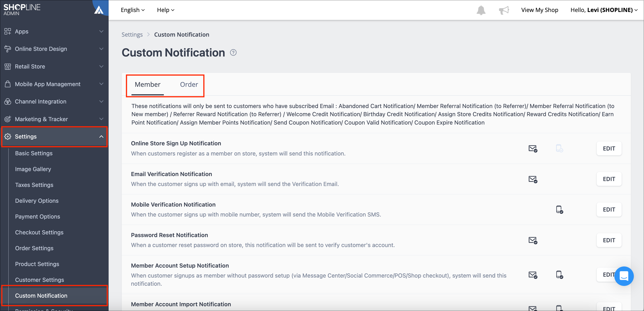The width and height of the screenshot is (644, 311).
Task: Switch to the Member tab
Action: [148, 85]
